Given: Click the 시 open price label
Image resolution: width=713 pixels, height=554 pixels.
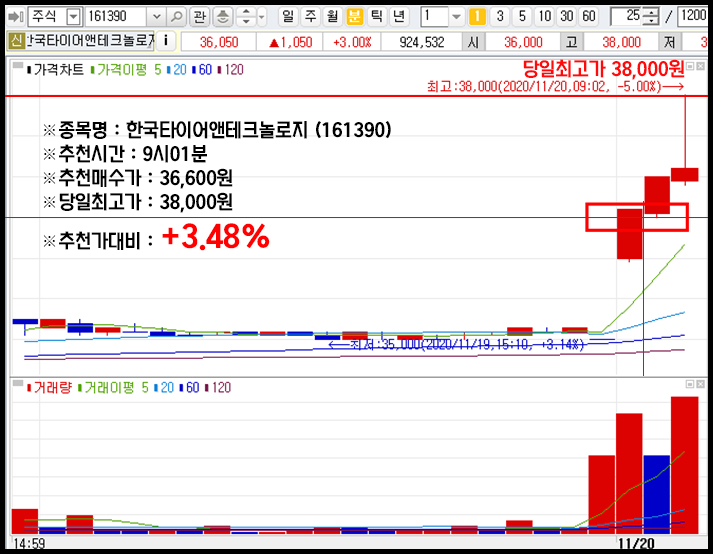Looking at the screenshot, I should point(473,42).
